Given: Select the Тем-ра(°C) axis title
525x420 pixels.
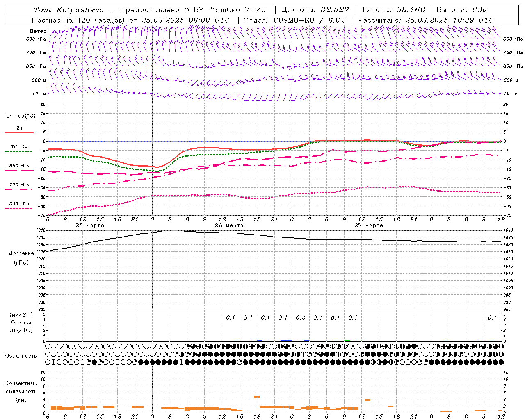Looking at the screenshot, I should click(19, 116).
